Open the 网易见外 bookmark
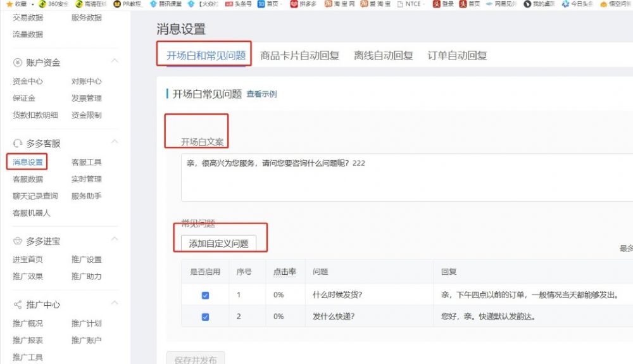 pos(501,4)
